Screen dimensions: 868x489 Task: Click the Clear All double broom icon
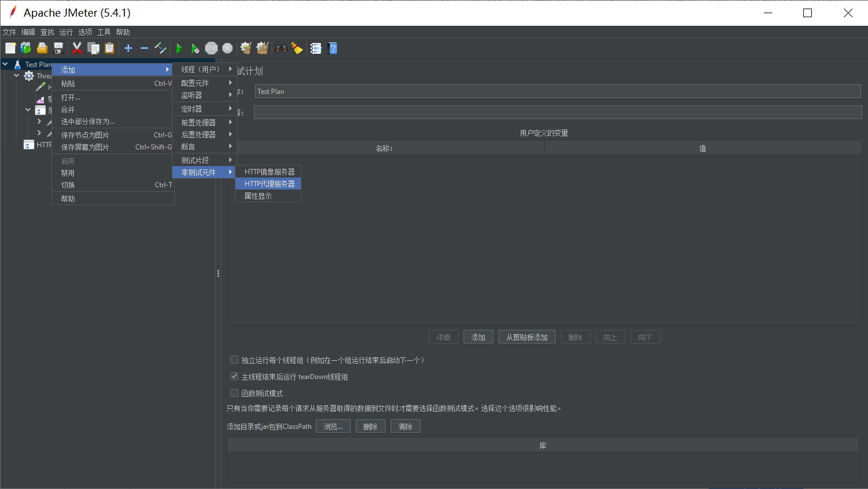[x=262, y=48]
